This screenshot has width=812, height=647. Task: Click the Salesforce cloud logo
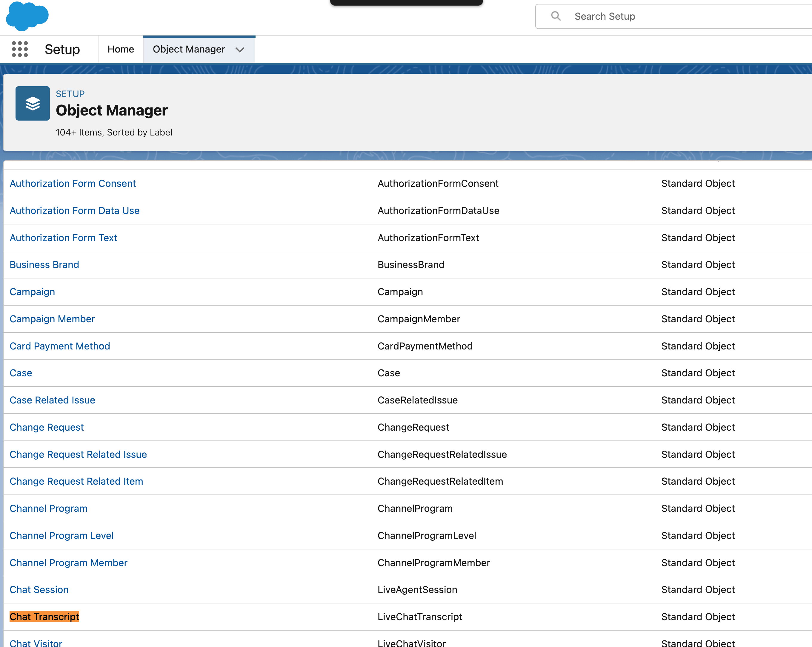point(27,16)
